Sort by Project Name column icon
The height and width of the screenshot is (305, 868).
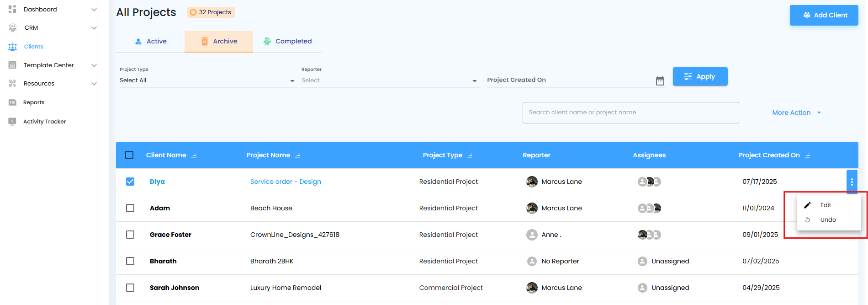[297, 155]
